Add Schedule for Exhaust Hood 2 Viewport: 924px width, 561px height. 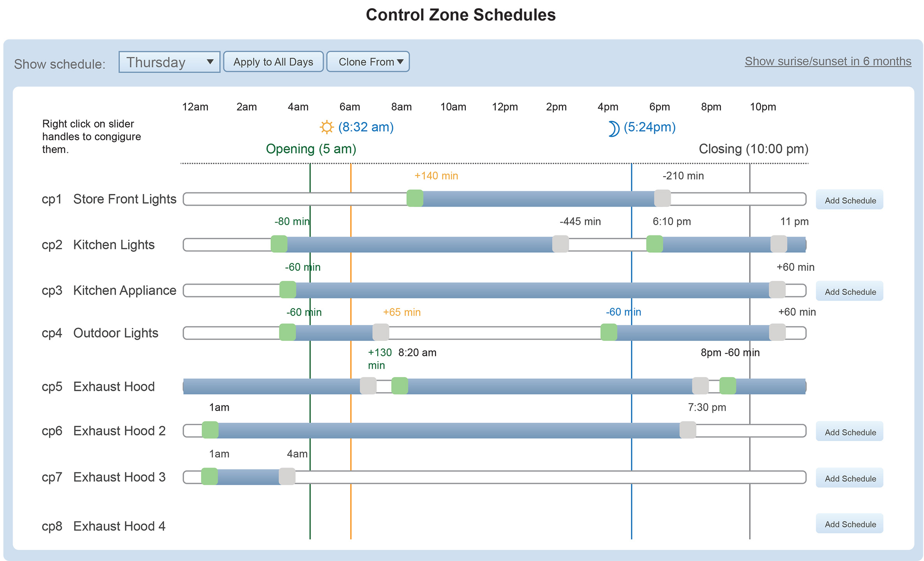click(x=849, y=432)
